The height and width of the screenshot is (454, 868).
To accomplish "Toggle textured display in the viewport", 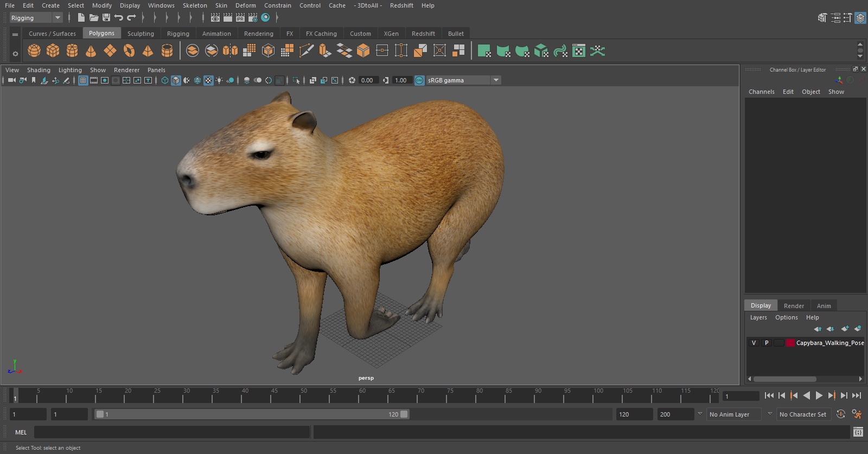I will pos(208,80).
